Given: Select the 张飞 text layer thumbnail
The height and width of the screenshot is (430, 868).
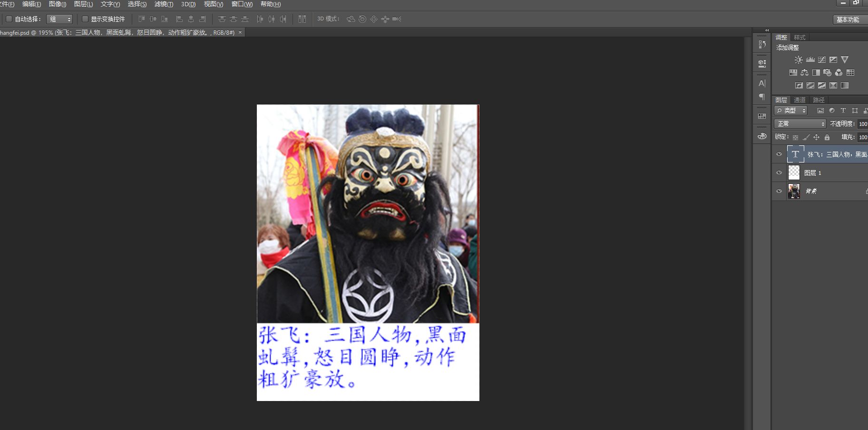Looking at the screenshot, I should click(x=795, y=154).
